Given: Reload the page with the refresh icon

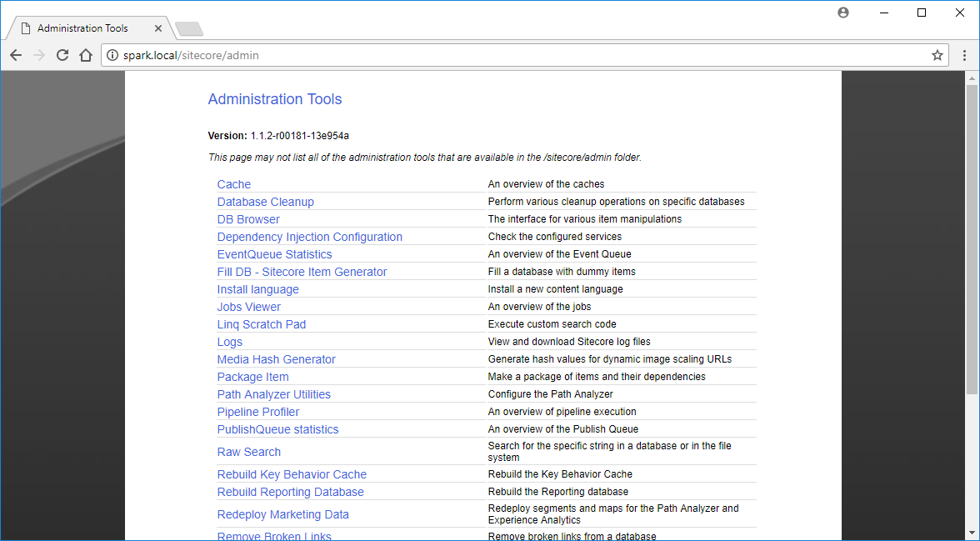Looking at the screenshot, I should tap(62, 55).
